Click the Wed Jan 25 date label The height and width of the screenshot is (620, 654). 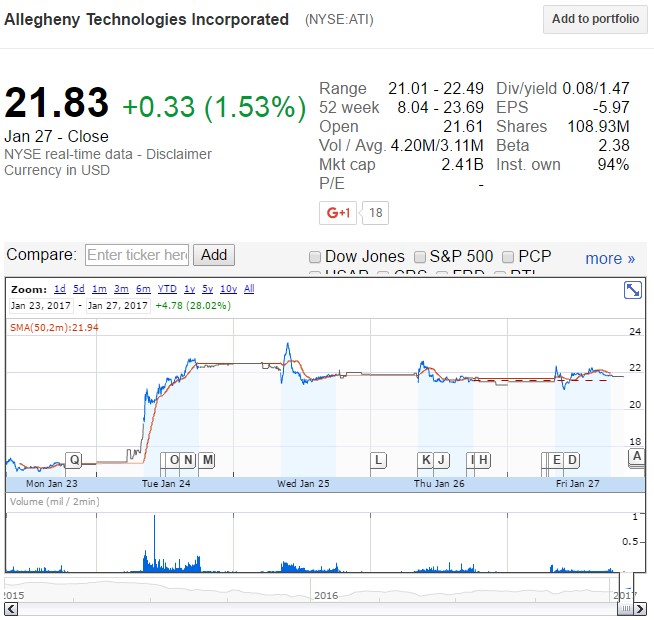click(303, 484)
